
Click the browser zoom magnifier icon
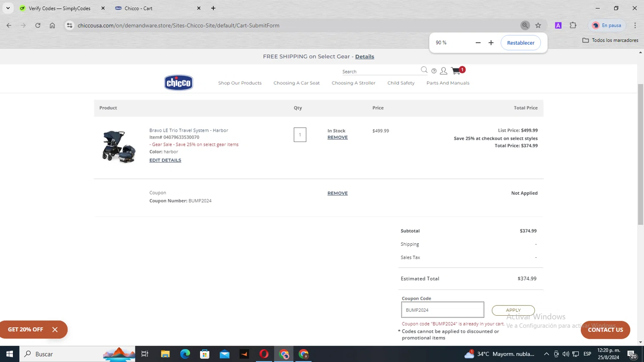(525, 25)
